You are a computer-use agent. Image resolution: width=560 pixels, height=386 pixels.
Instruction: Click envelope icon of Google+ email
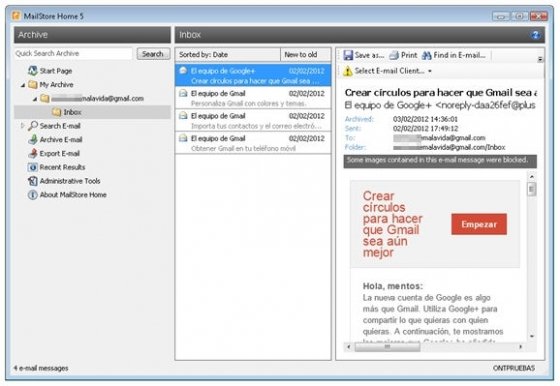tap(183, 70)
